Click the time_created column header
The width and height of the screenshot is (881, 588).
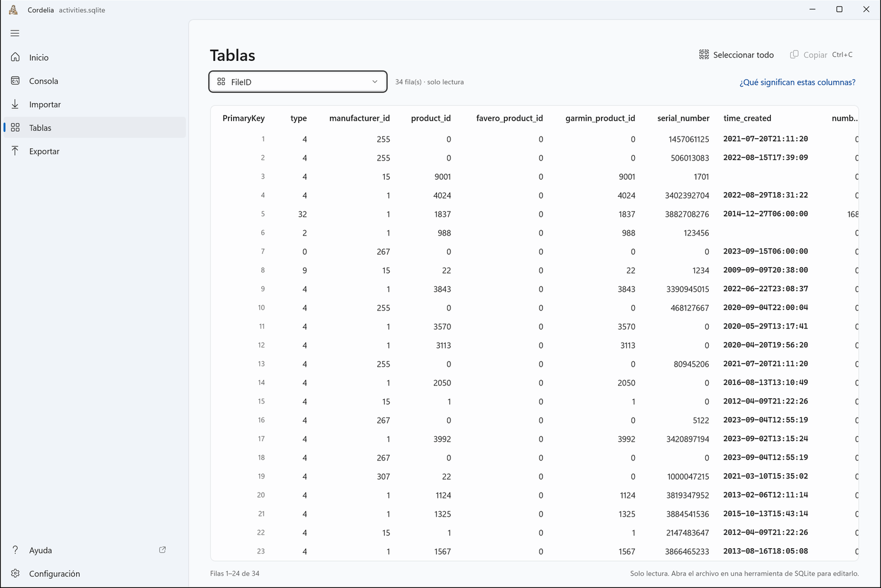pyautogui.click(x=747, y=118)
